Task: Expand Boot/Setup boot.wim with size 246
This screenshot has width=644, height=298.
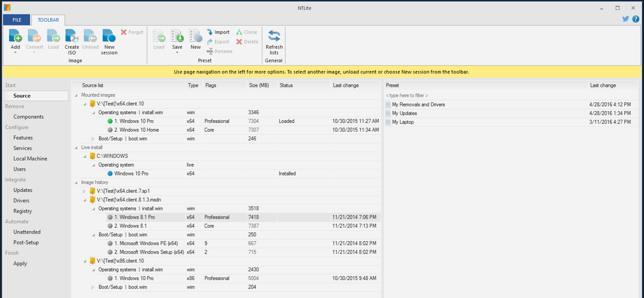Action: pos(93,139)
